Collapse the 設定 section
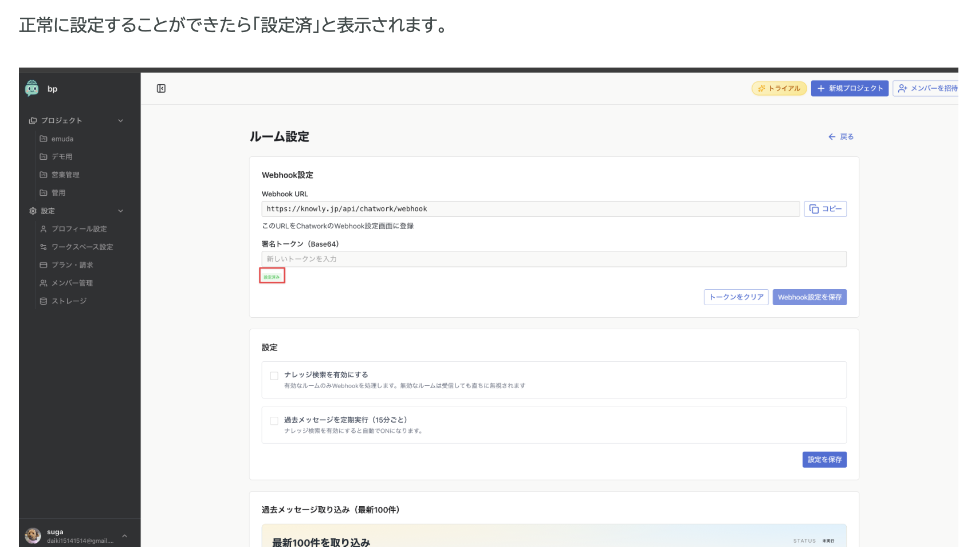 [120, 211]
